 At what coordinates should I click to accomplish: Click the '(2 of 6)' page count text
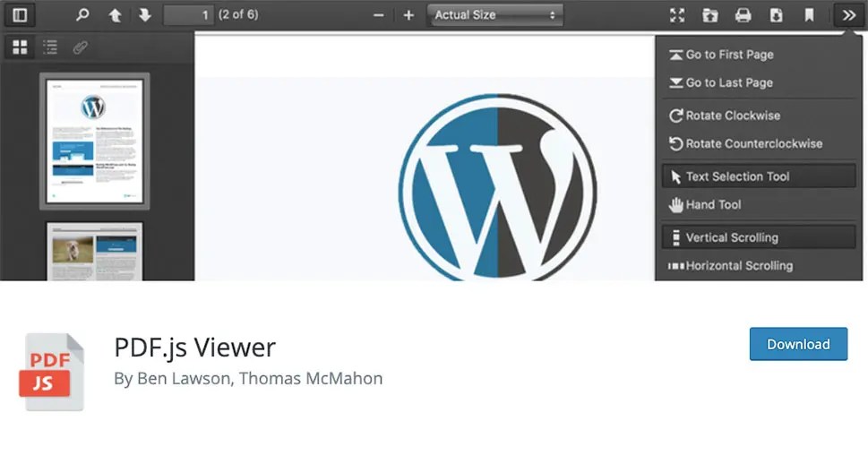pos(238,14)
